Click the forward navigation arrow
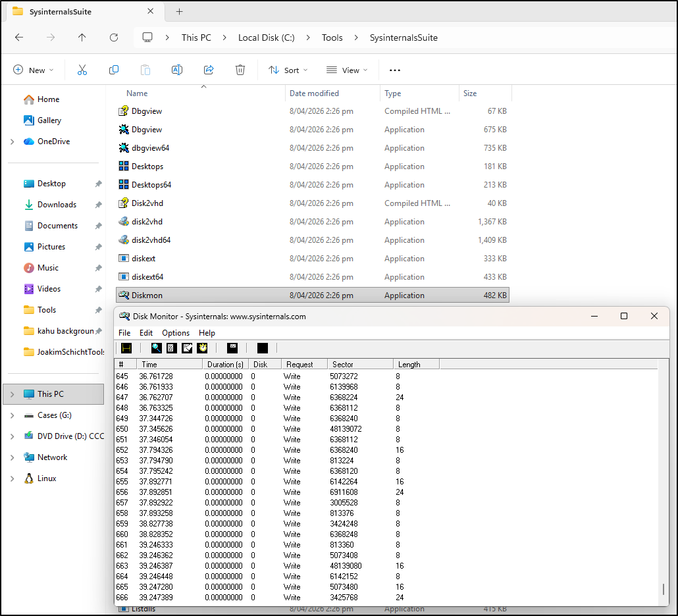Viewport: 678px width, 616px height. point(51,38)
